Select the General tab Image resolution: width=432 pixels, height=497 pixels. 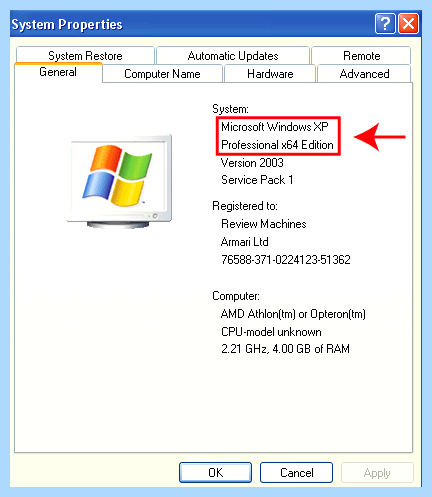pyautogui.click(x=58, y=72)
